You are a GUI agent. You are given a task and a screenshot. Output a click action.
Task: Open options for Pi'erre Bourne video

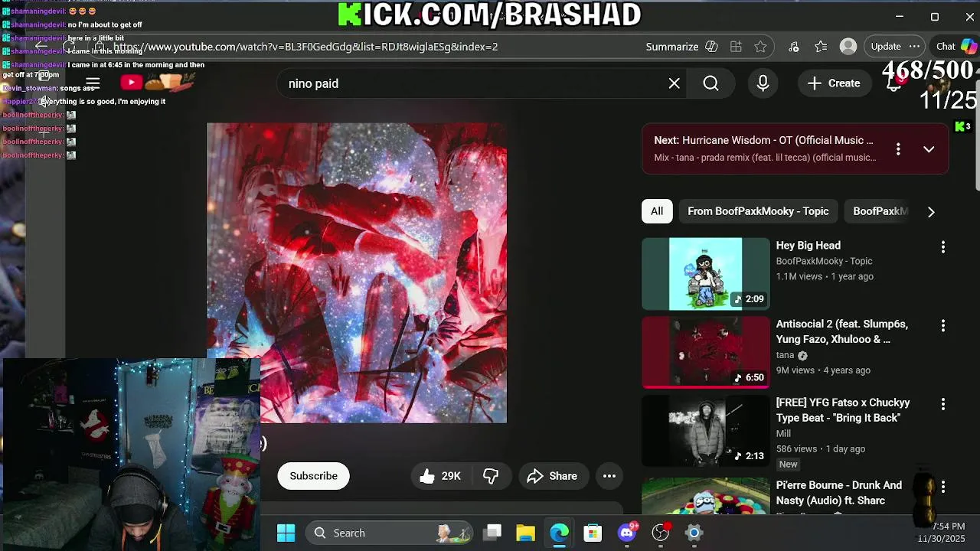(943, 487)
